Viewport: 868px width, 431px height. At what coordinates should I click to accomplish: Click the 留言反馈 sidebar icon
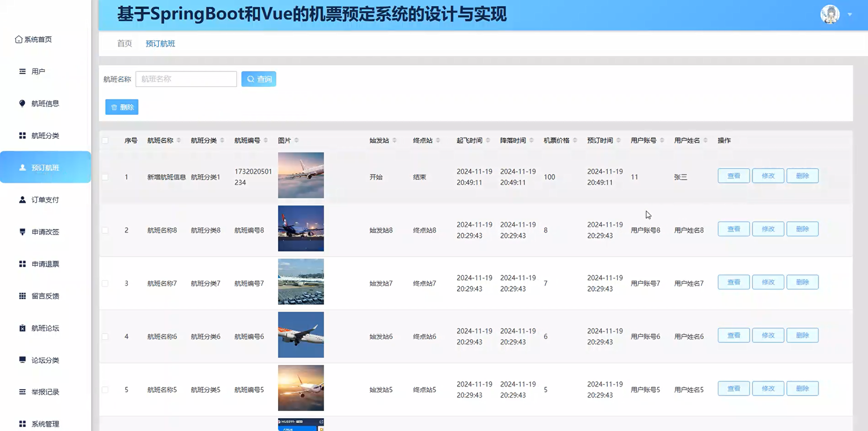pyautogui.click(x=22, y=296)
